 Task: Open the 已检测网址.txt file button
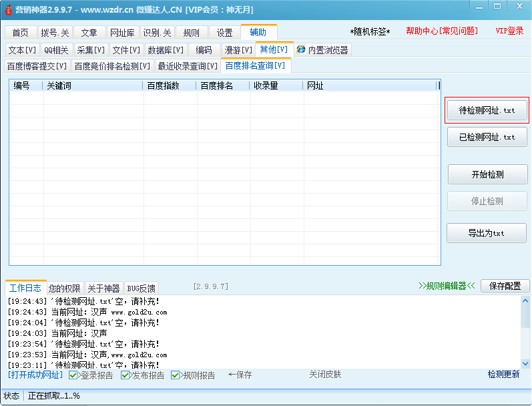click(487, 137)
